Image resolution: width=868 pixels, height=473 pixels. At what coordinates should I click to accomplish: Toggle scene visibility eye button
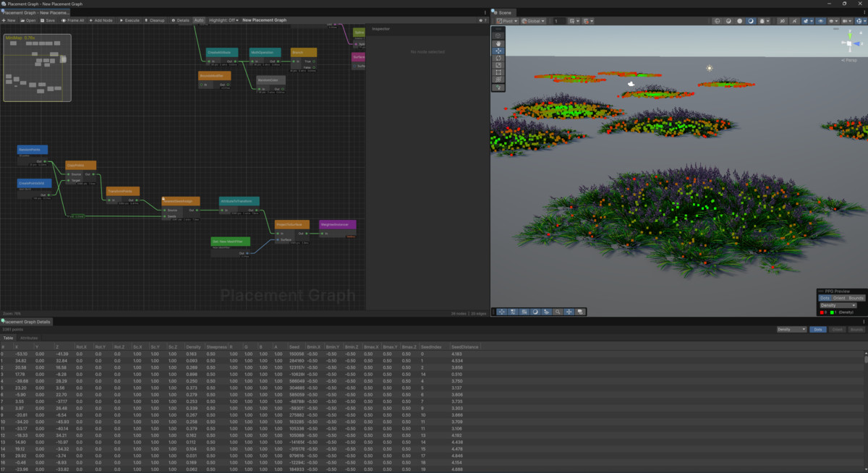(820, 21)
